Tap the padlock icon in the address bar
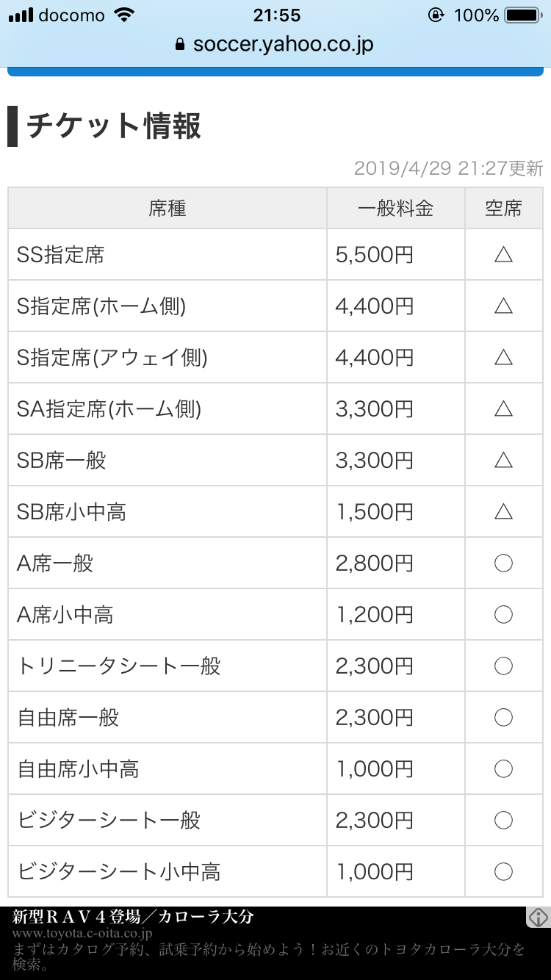This screenshot has width=551, height=980. tap(181, 44)
